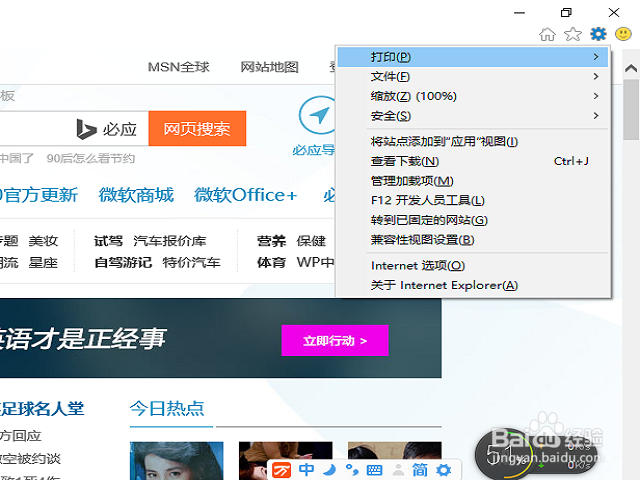Open the 打印(P) submenu
The height and width of the screenshot is (480, 640).
click(x=473, y=57)
